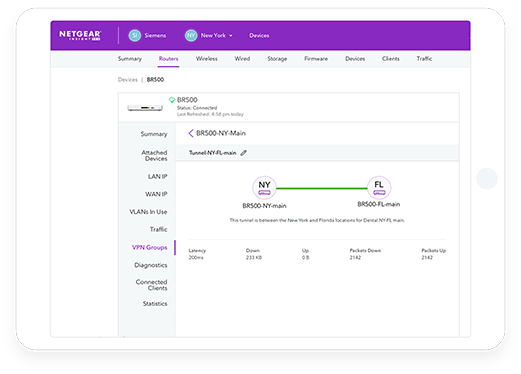This screenshot has height=374, width=521.
Task: Open the Traffic top tab
Action: point(424,59)
